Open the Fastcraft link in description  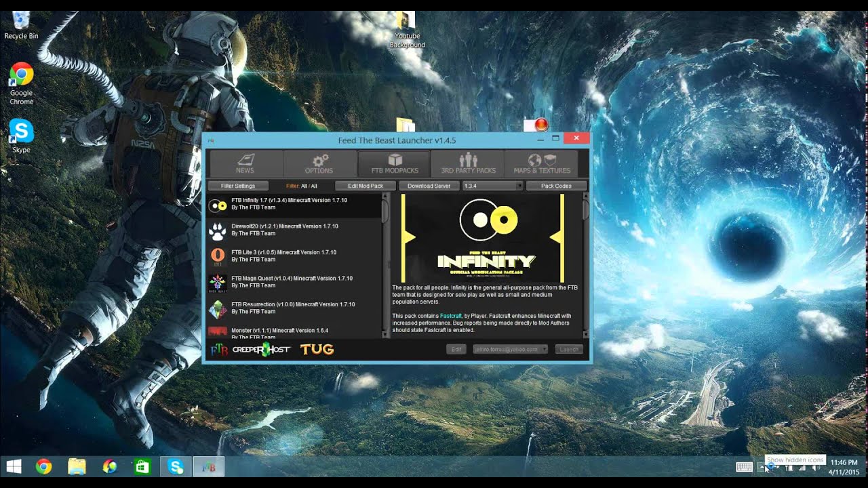point(450,316)
